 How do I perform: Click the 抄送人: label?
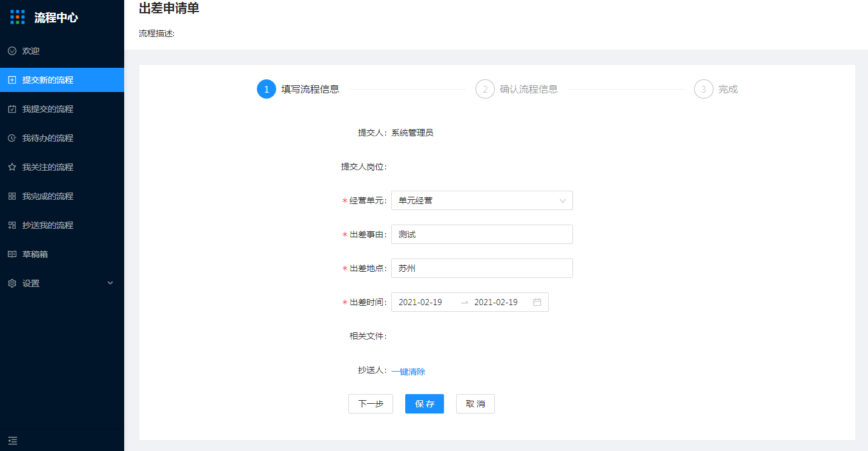point(373,370)
